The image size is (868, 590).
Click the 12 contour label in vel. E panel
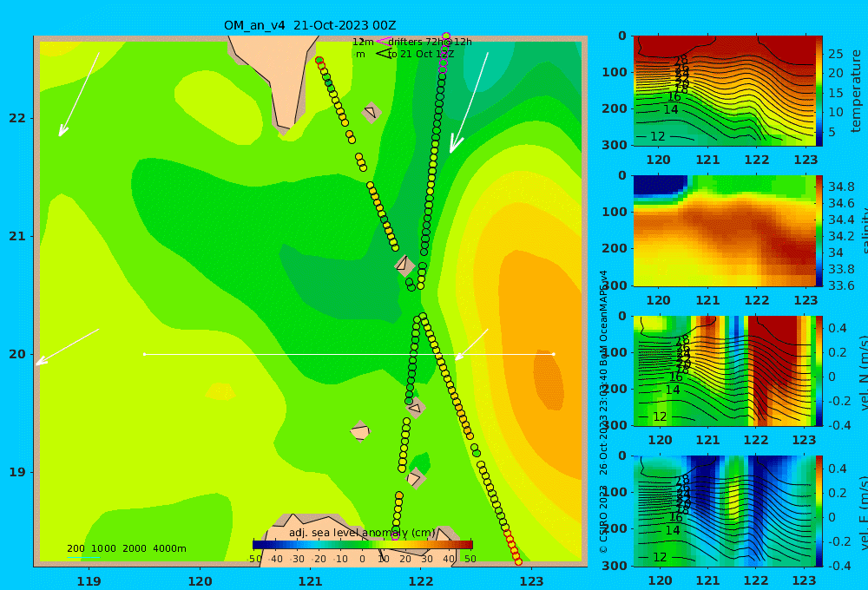(660, 557)
